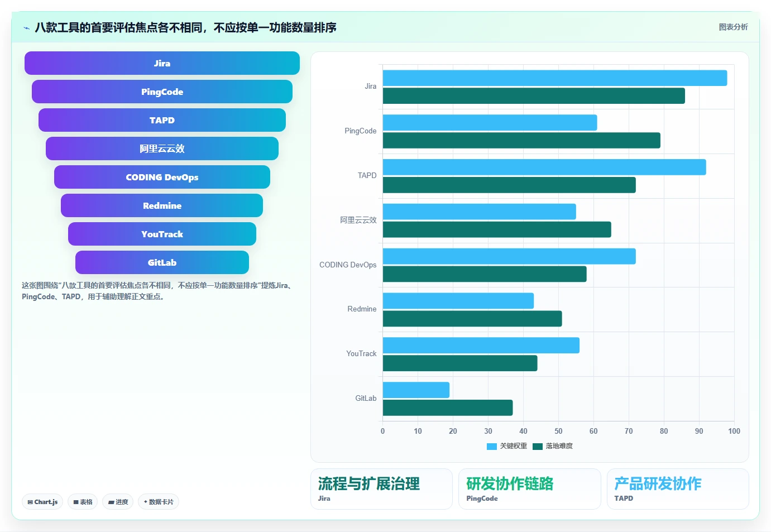Select the Redmine funnel stage bar

(162, 205)
